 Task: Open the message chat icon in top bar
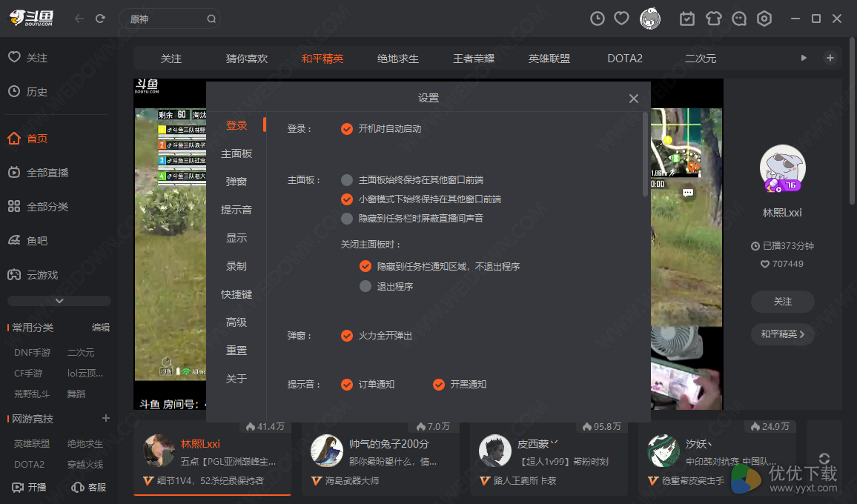pyautogui.click(x=739, y=19)
